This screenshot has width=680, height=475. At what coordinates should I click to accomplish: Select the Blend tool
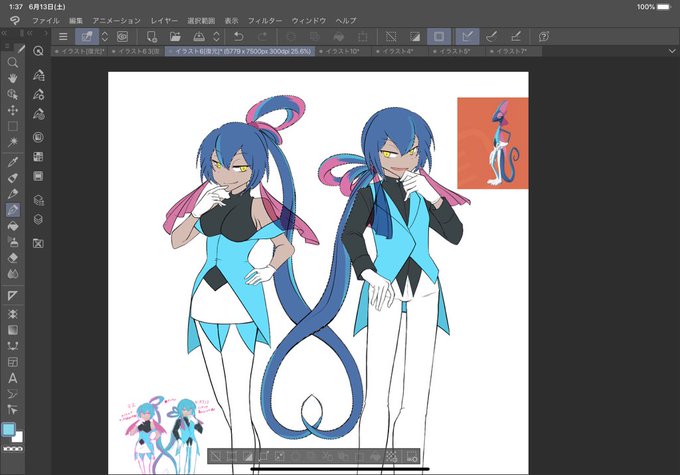[13, 274]
